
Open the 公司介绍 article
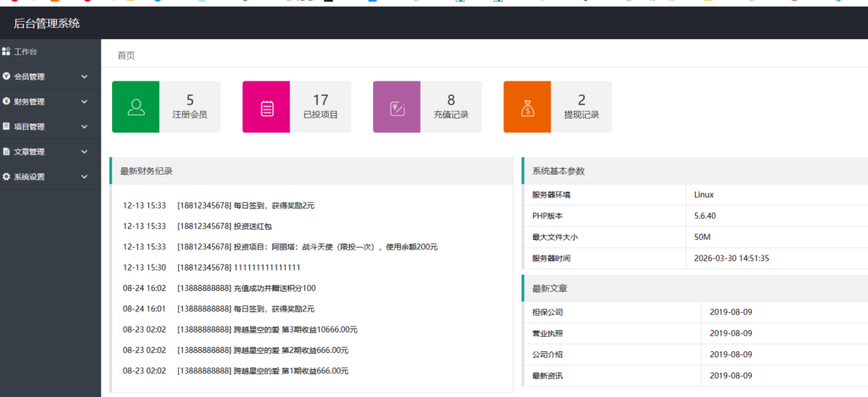coord(548,354)
